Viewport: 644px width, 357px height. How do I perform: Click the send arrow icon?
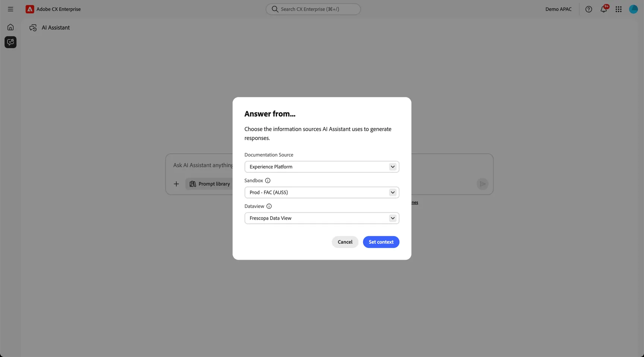point(482,184)
